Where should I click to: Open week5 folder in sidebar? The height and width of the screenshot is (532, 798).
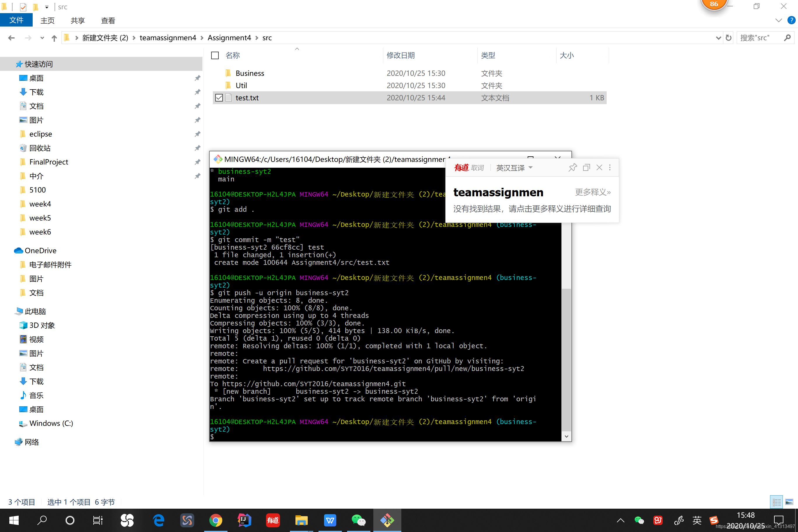[x=40, y=218]
